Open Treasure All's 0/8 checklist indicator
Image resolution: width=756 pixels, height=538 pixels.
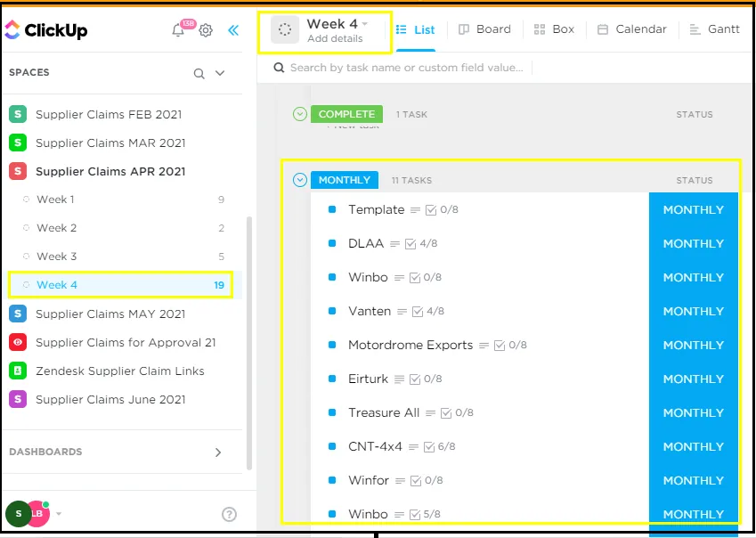click(457, 412)
